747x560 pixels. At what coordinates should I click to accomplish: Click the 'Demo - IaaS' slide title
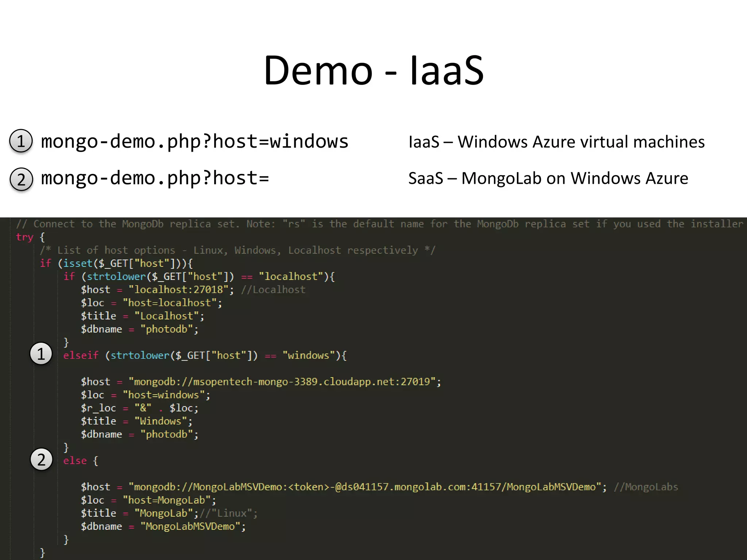374,70
